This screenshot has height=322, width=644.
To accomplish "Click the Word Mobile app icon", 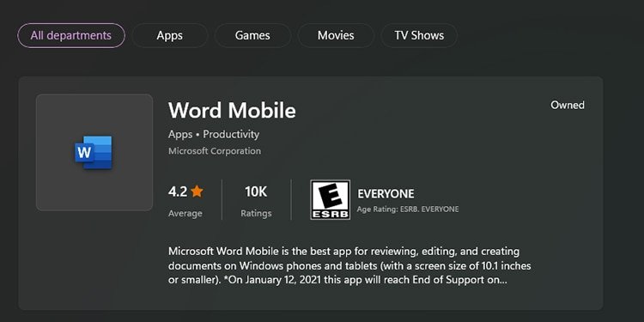I will (x=94, y=152).
